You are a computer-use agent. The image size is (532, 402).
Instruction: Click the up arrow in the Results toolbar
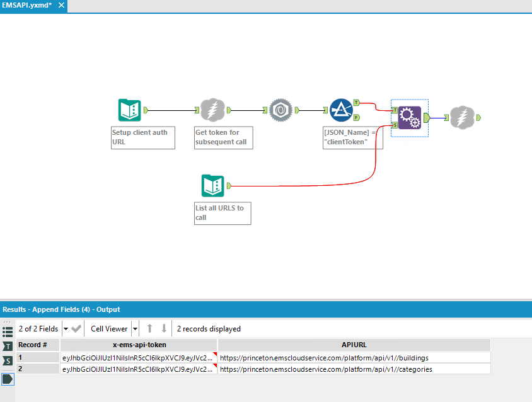[x=151, y=328]
